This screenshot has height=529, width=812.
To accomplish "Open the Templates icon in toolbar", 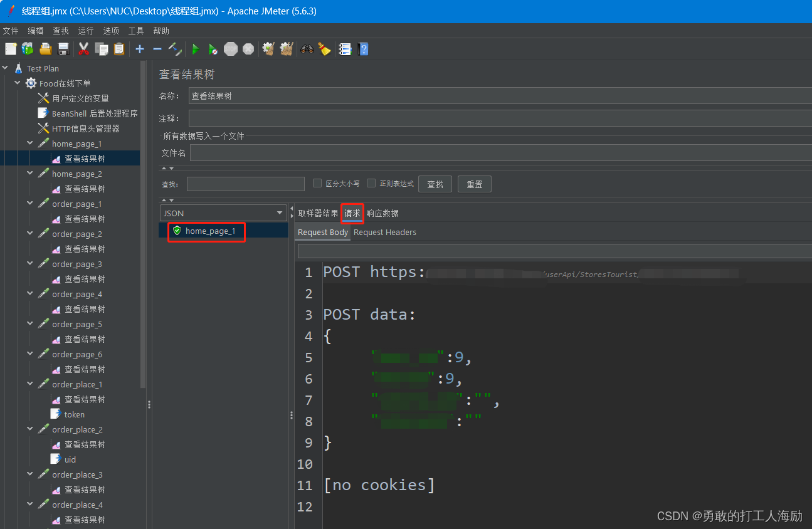I will click(x=28, y=49).
